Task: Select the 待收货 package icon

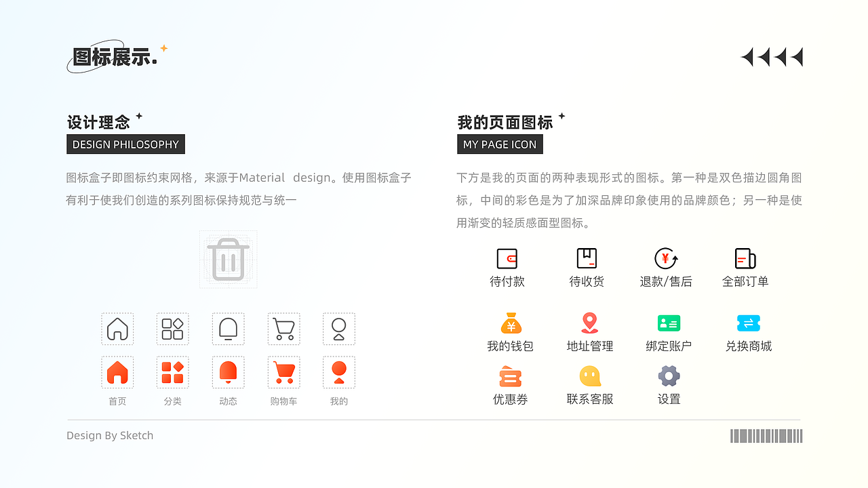Action: point(587,258)
